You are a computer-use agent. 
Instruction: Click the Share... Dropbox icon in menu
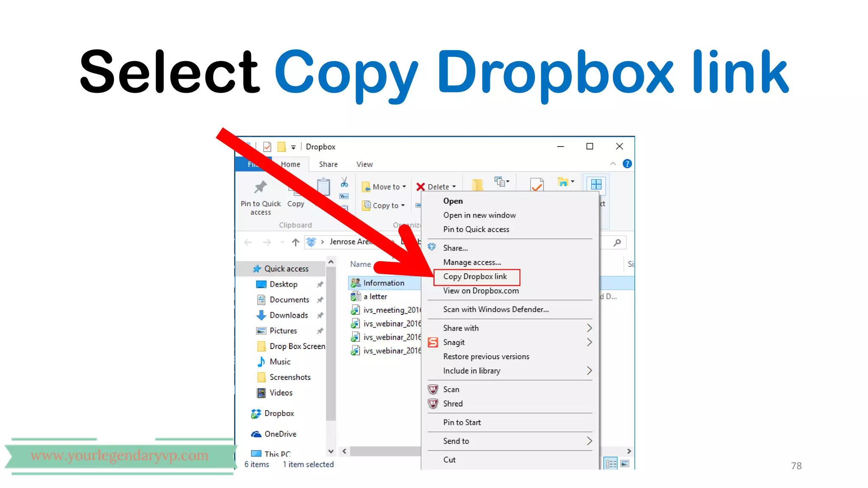tap(432, 247)
